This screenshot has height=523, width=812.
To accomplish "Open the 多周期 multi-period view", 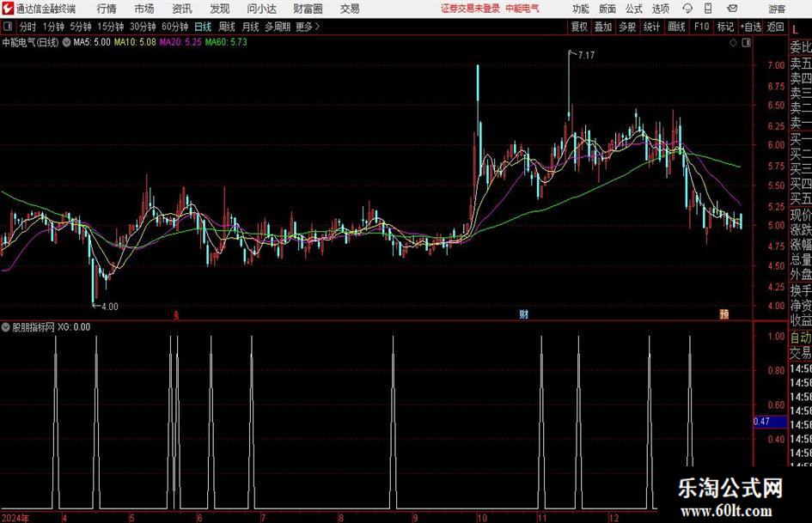I will point(278,27).
